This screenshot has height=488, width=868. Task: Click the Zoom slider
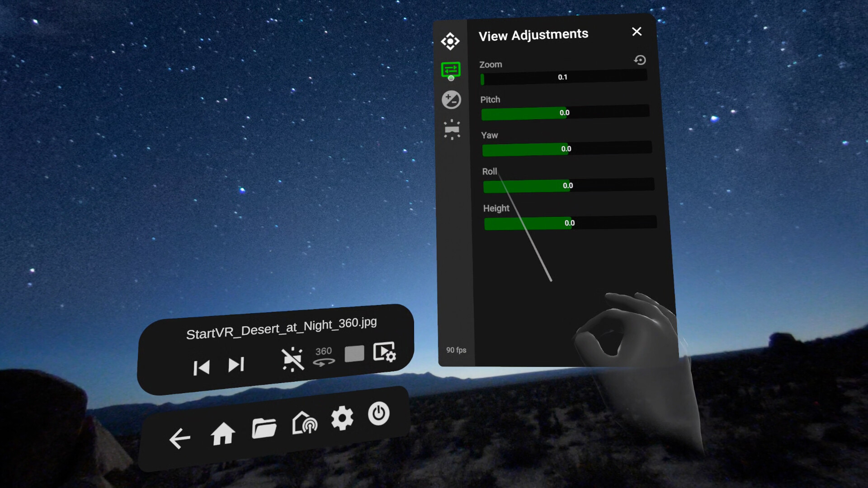pyautogui.click(x=563, y=78)
